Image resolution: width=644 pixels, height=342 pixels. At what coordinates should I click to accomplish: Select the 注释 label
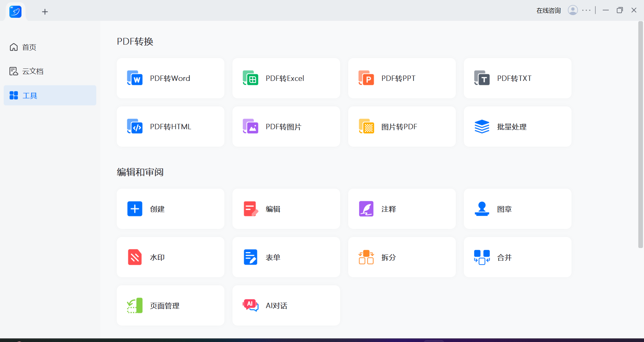coord(389,209)
